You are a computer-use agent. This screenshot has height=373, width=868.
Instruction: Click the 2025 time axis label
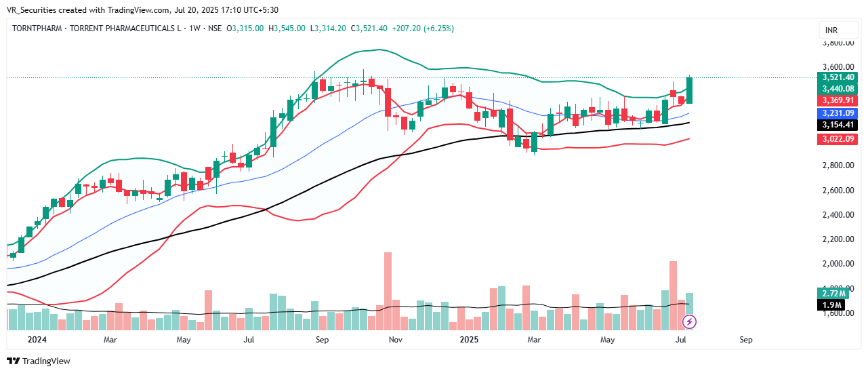coord(469,339)
